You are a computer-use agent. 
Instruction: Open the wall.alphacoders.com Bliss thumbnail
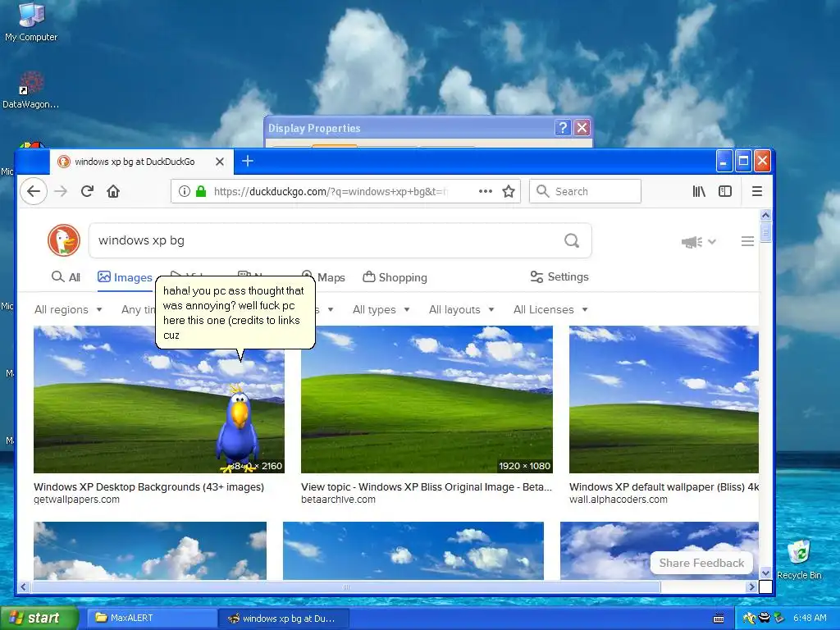click(664, 399)
